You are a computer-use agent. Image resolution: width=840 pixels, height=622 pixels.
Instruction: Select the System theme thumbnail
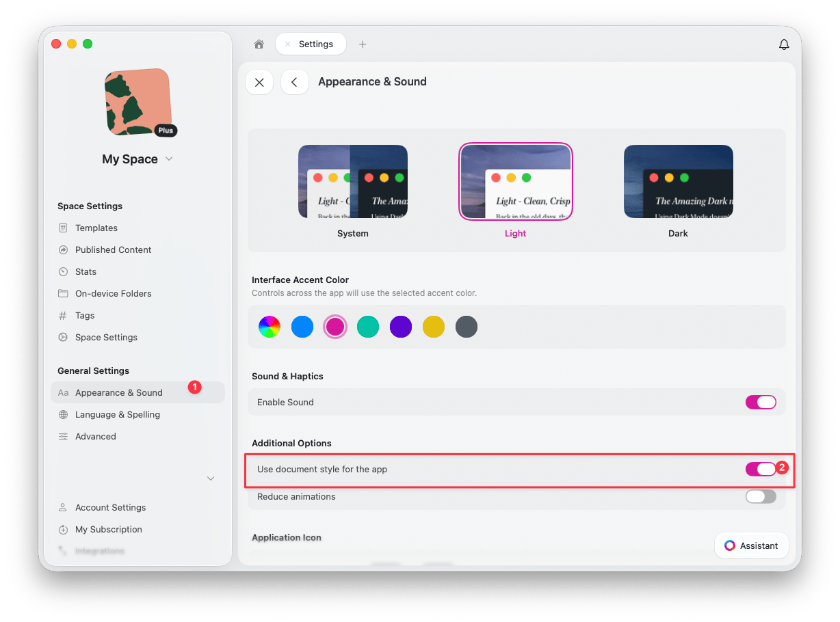click(353, 182)
